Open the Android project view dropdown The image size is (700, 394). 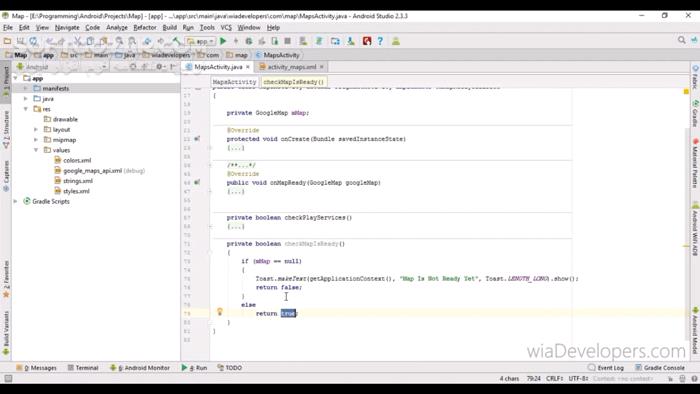click(62, 67)
